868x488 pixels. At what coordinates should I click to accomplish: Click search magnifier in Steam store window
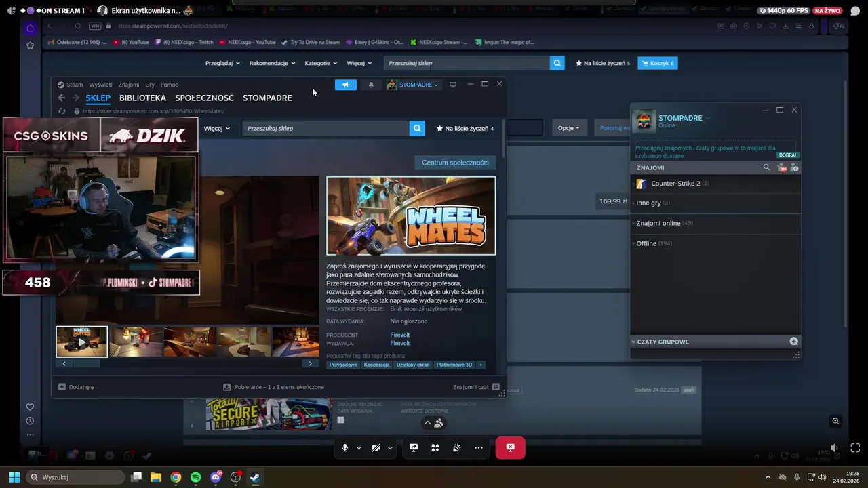(x=417, y=128)
